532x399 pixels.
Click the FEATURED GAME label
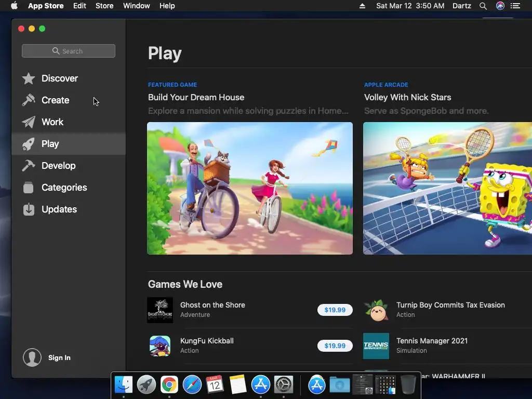pyautogui.click(x=172, y=85)
